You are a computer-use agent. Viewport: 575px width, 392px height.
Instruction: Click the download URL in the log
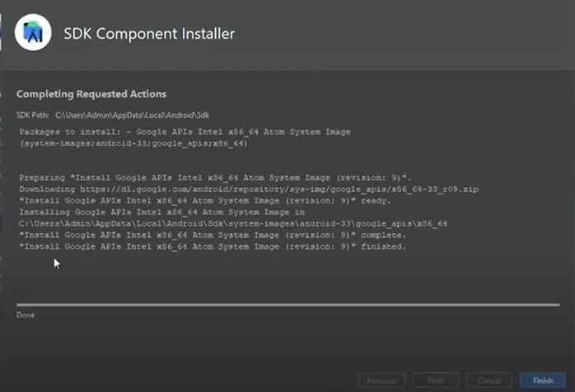249,189
